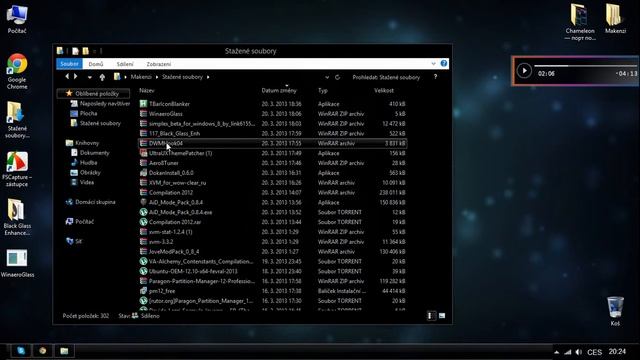Go back with the left arrow
Screen dimensions: 640x360
coord(67,76)
